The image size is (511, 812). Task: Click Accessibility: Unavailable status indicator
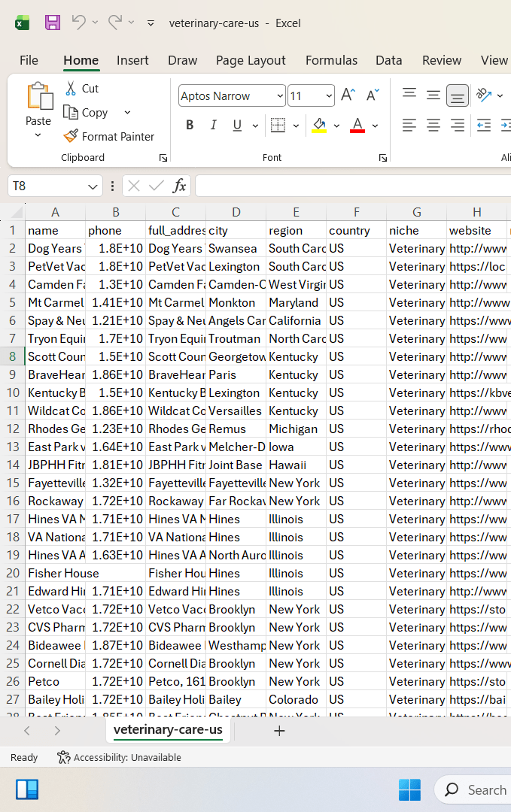click(x=119, y=757)
